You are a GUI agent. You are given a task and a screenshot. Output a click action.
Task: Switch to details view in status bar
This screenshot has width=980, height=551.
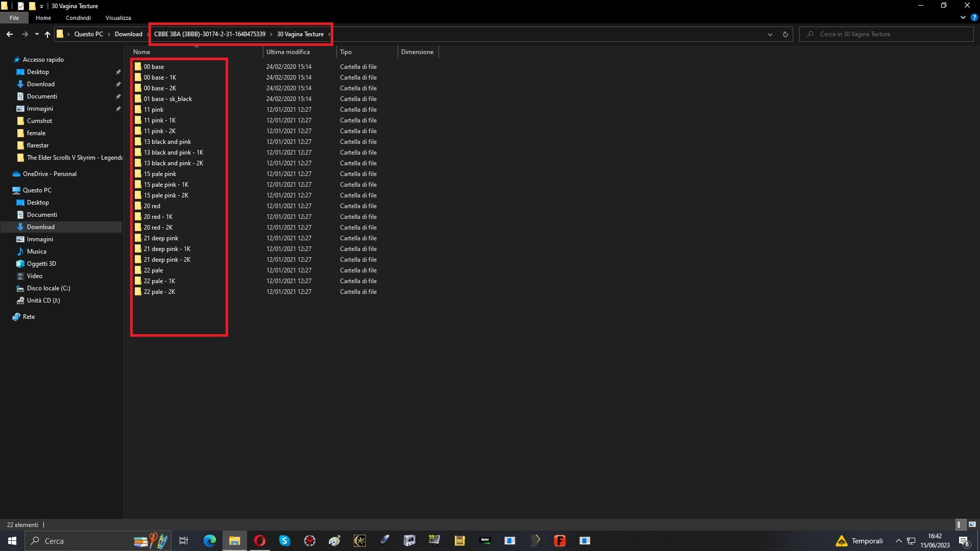pos(960,524)
